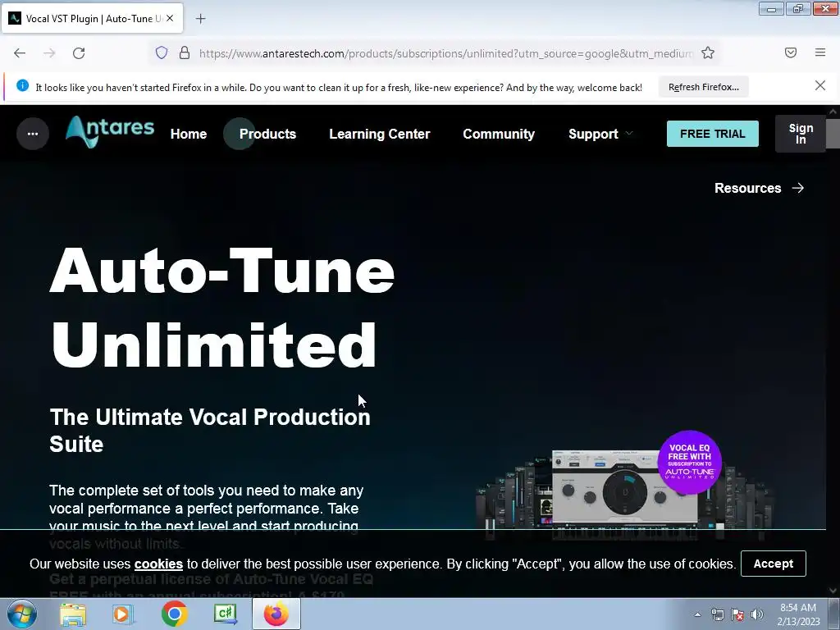Image resolution: width=840 pixels, height=630 pixels.
Task: Open the C# application in taskbar
Action: click(x=226, y=614)
